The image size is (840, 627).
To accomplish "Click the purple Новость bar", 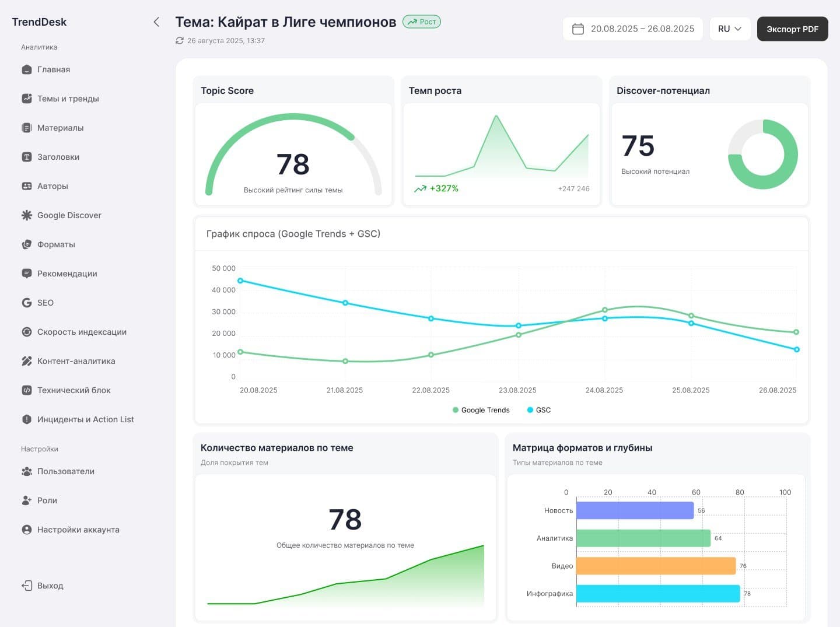I will (635, 510).
